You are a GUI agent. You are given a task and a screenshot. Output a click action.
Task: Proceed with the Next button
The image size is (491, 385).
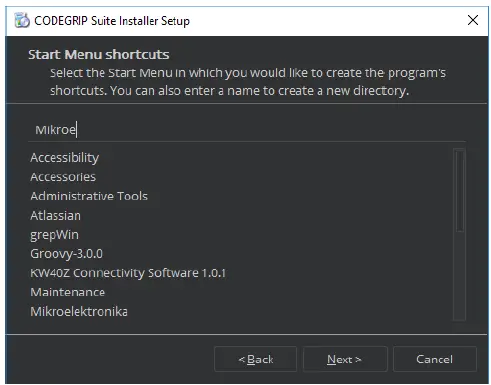click(x=345, y=359)
